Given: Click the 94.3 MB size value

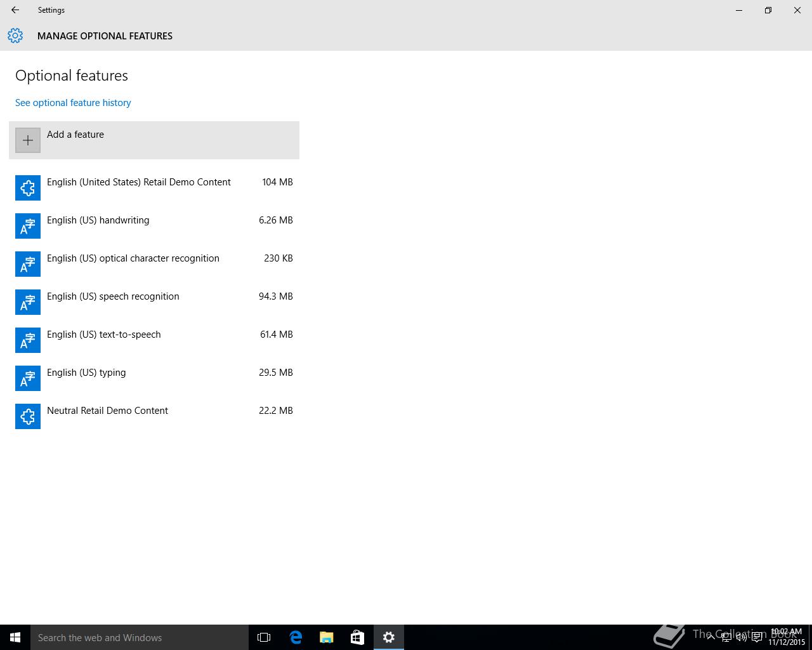Looking at the screenshot, I should point(276,296).
